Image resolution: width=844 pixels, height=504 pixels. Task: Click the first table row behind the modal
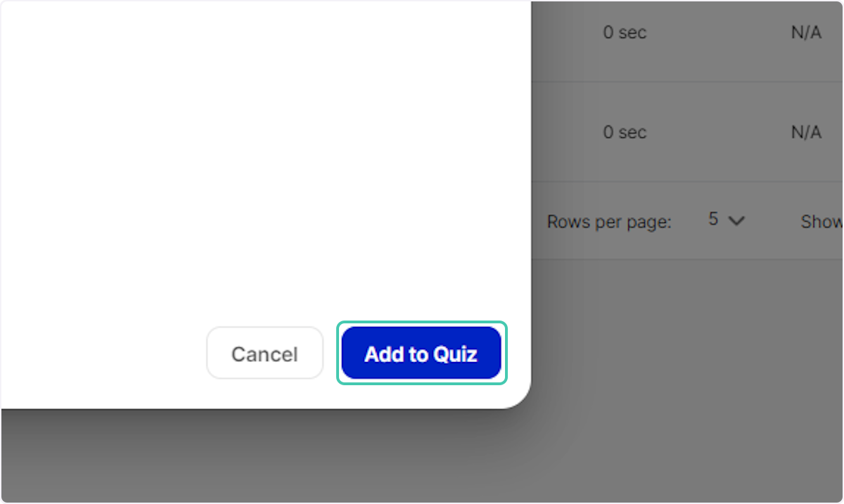pyautogui.click(x=689, y=39)
